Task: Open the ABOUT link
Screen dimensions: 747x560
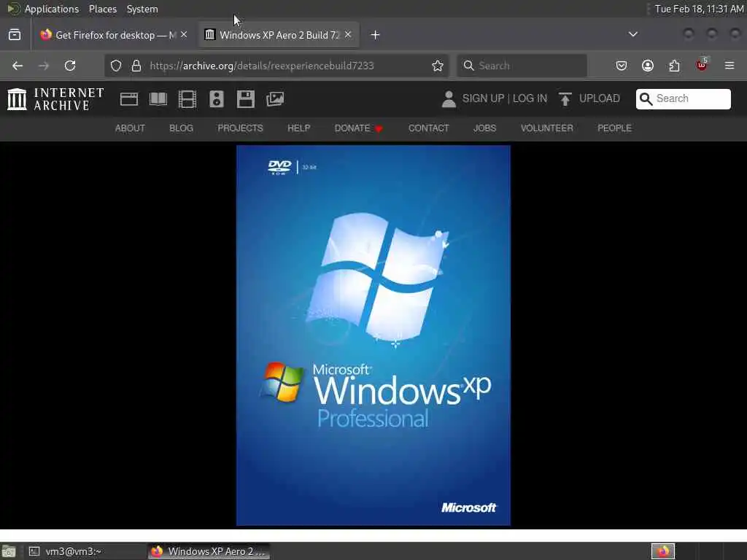Action: tap(130, 128)
